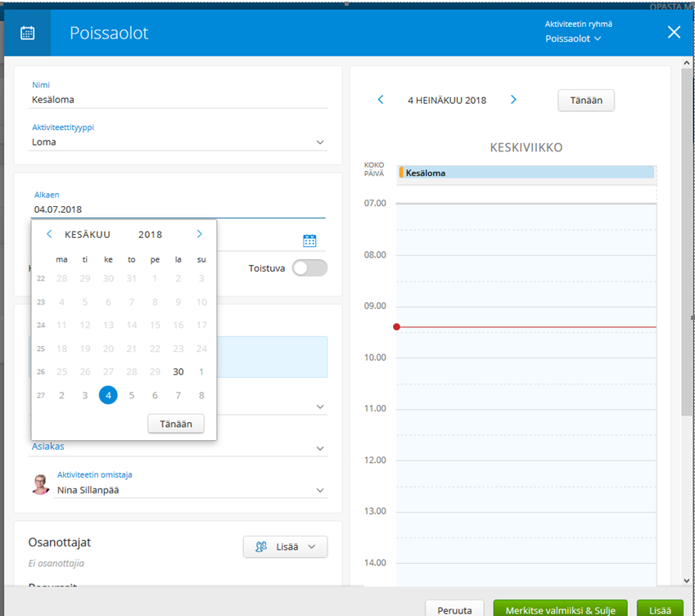The height and width of the screenshot is (616, 695).
Task: Open the Osanottajat Lisää dropdown button
Action: (285, 547)
